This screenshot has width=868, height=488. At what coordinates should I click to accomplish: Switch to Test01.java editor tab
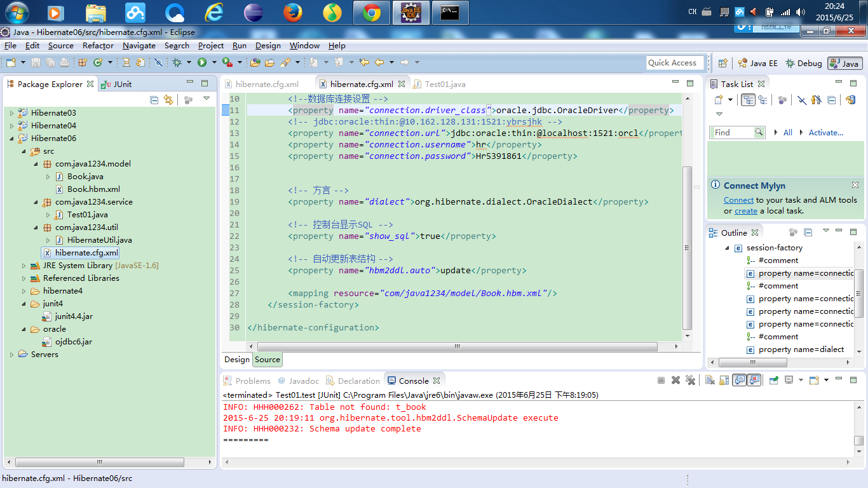tap(440, 84)
